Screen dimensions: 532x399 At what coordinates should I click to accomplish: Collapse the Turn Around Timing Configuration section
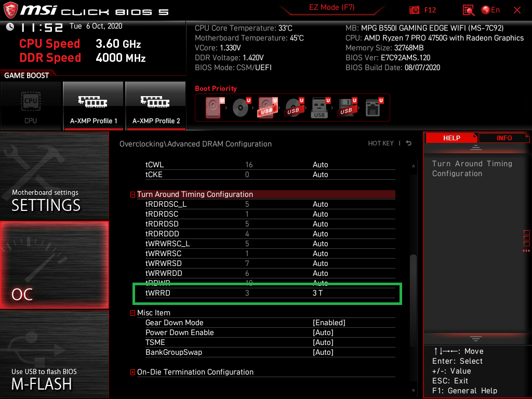point(132,194)
